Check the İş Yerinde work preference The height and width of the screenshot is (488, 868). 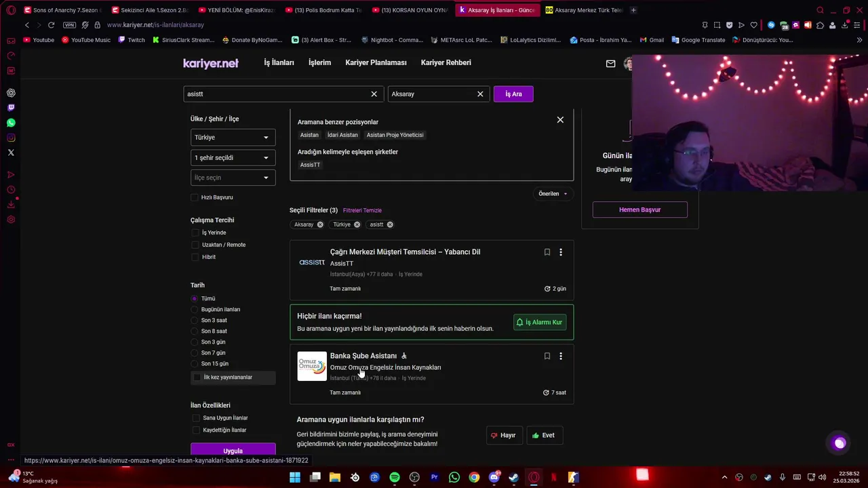point(195,232)
